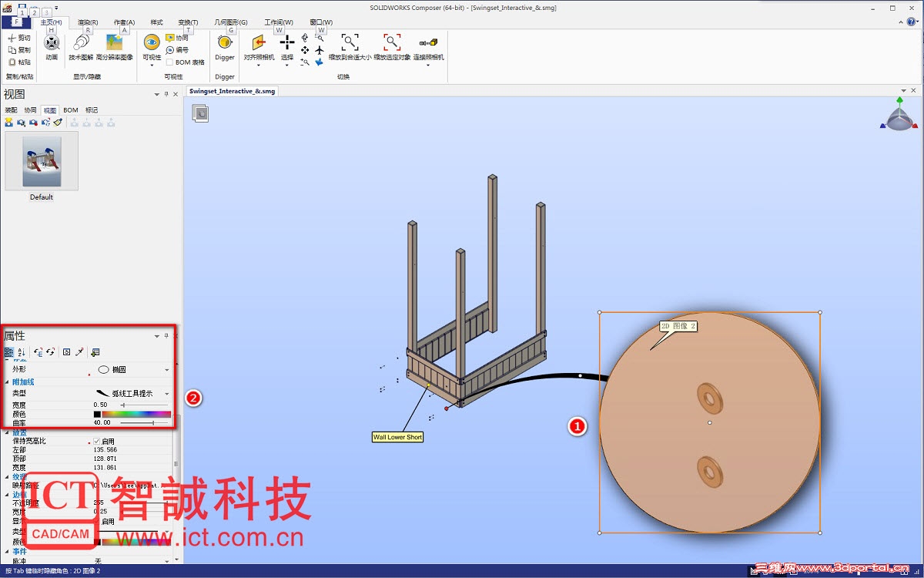This screenshot has height=578, width=924.
Task: Click the 编号 numbering visibility icon
Action: tap(170, 50)
